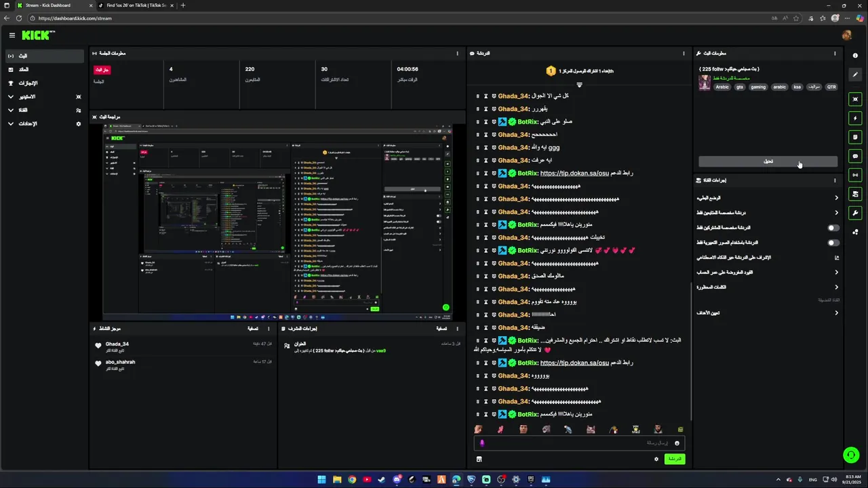The width and height of the screenshot is (868, 488).
Task: Toggle subscribers-only chat switch
Action: [x=833, y=228]
